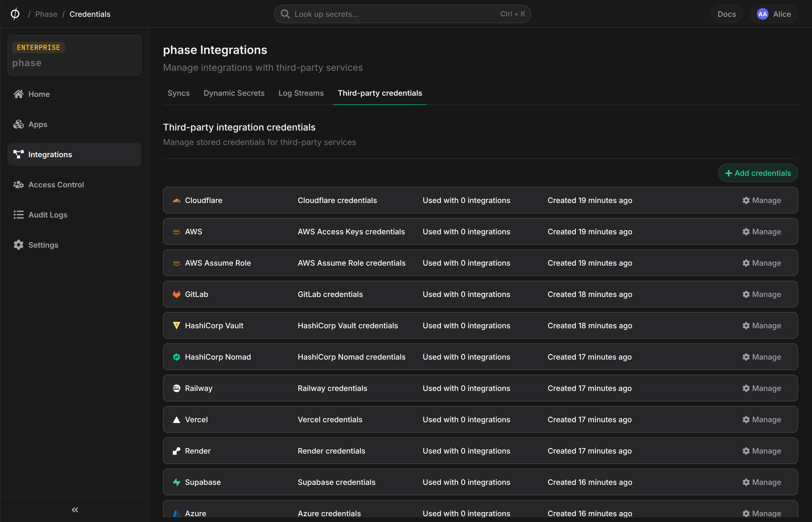The height and width of the screenshot is (522, 812).
Task: Manage HashiCorp Vault credentials
Action: (x=762, y=325)
